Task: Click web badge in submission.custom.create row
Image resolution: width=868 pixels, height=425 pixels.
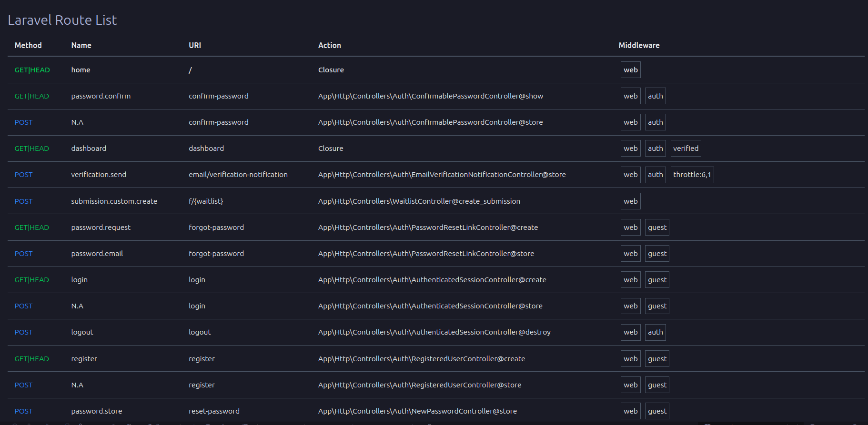Action: tap(630, 201)
